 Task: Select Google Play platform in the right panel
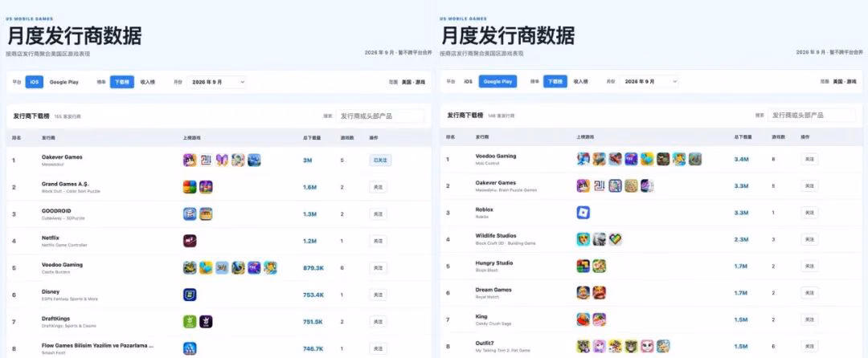(x=497, y=81)
